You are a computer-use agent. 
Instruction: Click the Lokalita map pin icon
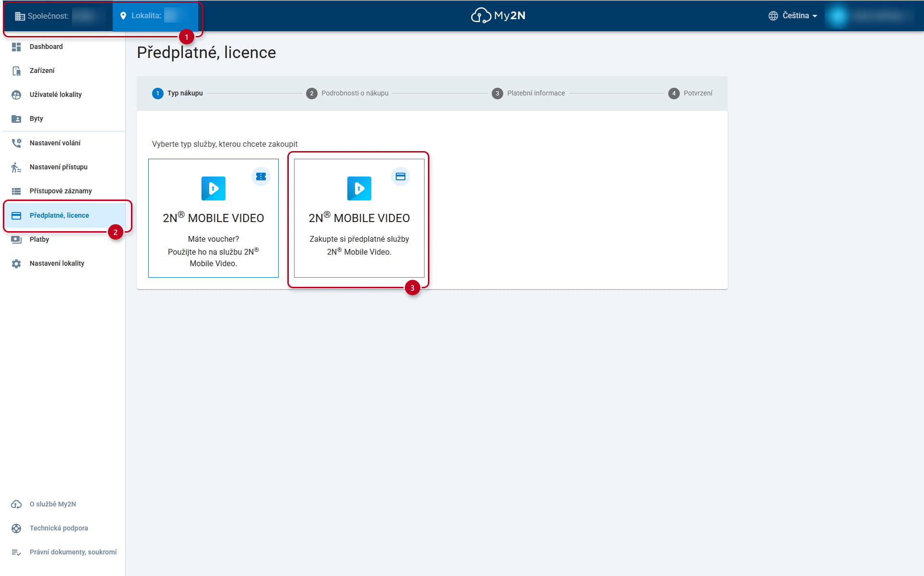pyautogui.click(x=123, y=16)
